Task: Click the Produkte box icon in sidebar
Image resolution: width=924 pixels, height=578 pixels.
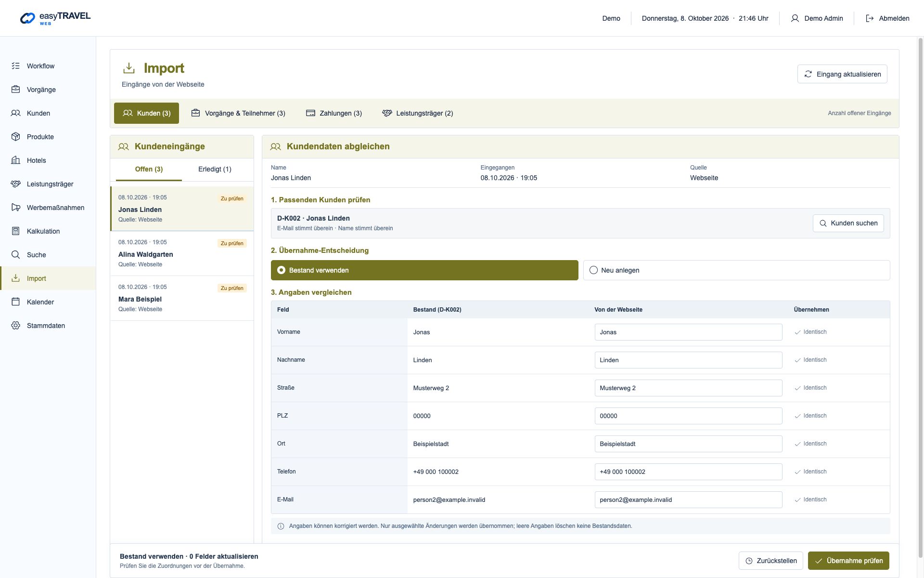Action: point(16,137)
